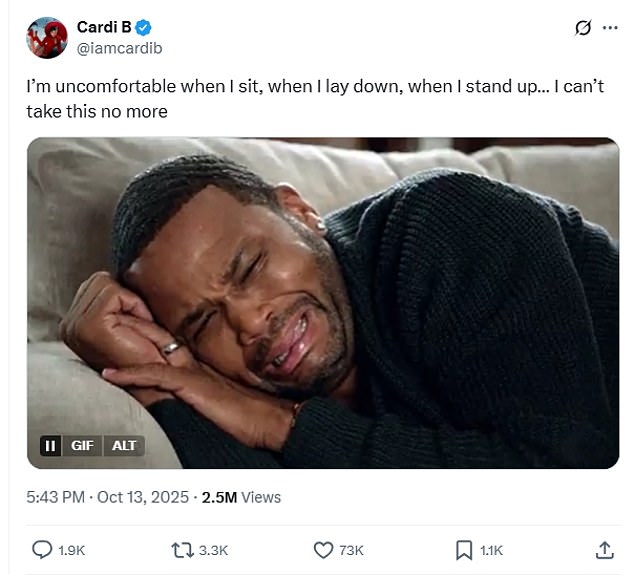Bookmark this tweet with the bookmark icon
Image resolution: width=634 pixels, height=575 pixels.
(464, 550)
